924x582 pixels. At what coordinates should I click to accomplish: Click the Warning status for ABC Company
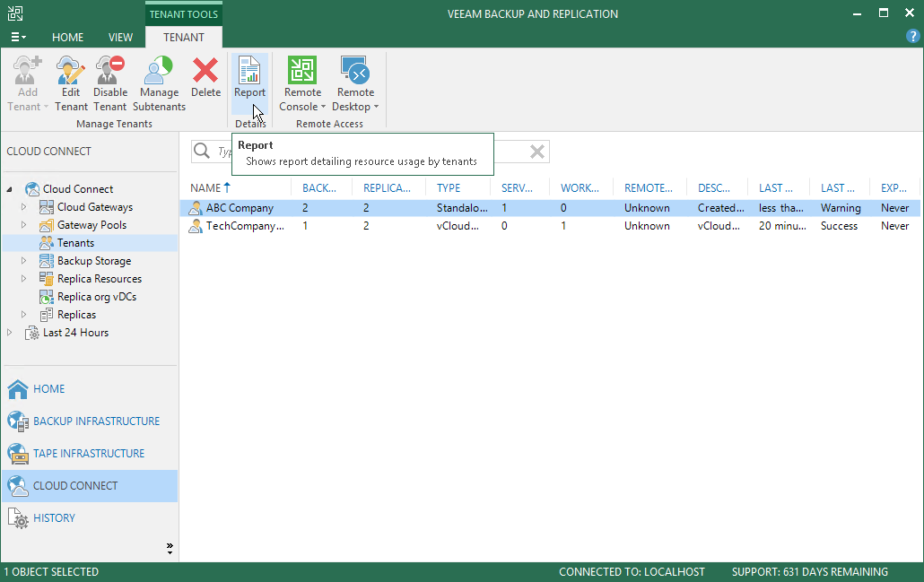coord(841,208)
